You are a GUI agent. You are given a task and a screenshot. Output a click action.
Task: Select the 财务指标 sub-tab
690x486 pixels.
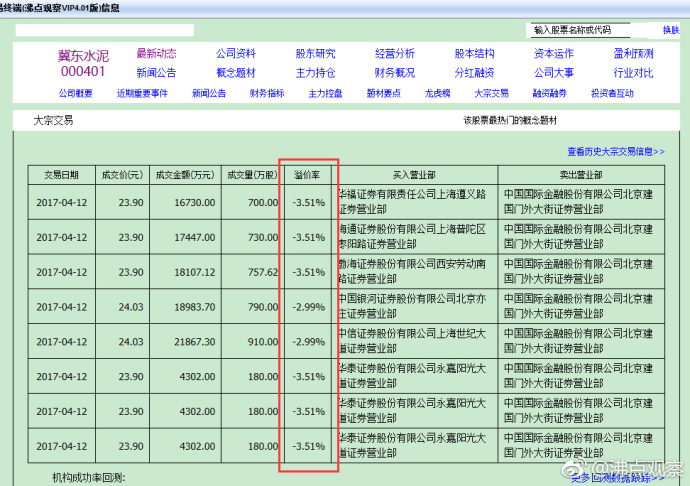(267, 93)
